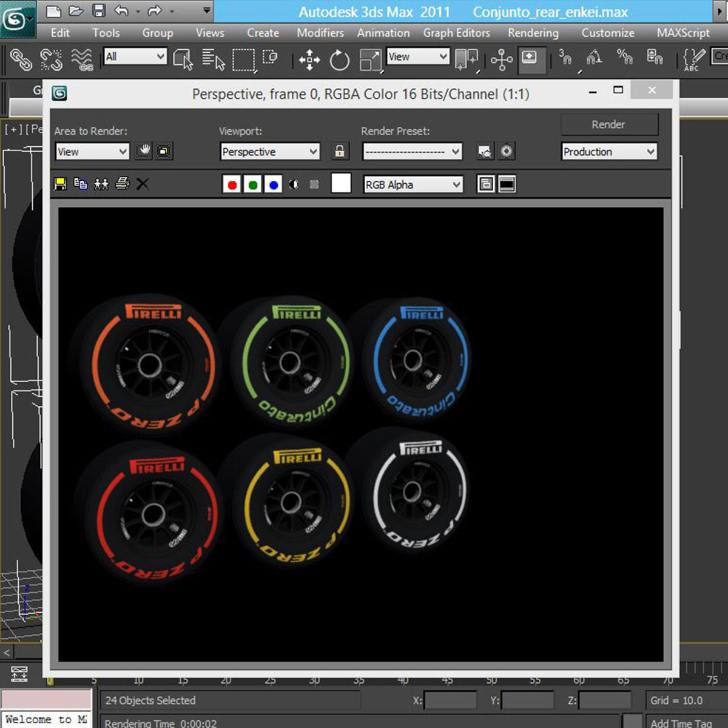The width and height of the screenshot is (728, 728).
Task: Click the Edit Region hand icon
Action: point(144,150)
